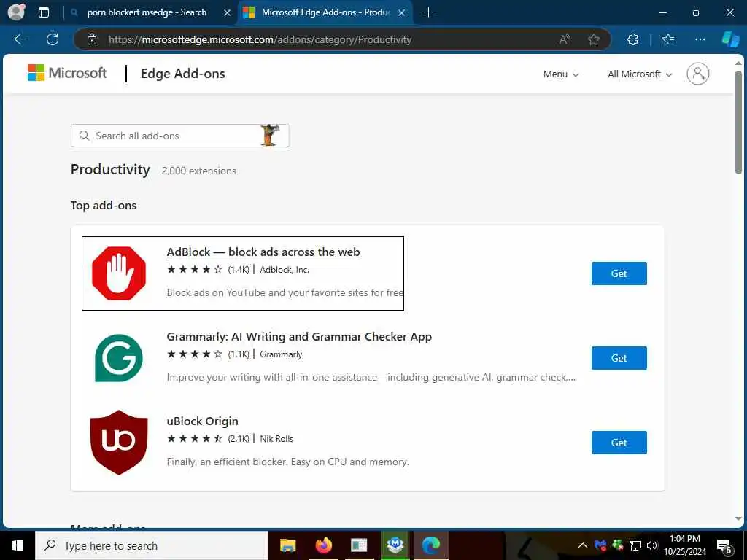The width and height of the screenshot is (747, 560).
Task: Open the volume control icon
Action: [652, 545]
